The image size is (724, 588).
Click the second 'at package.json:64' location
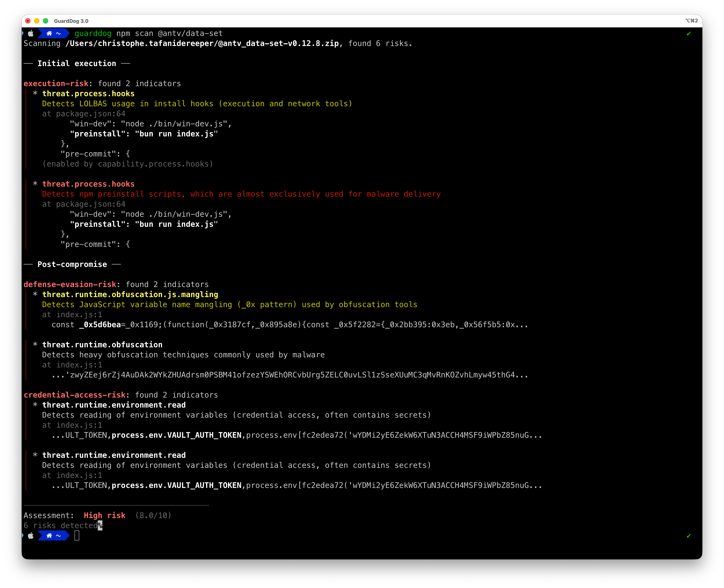(84, 204)
